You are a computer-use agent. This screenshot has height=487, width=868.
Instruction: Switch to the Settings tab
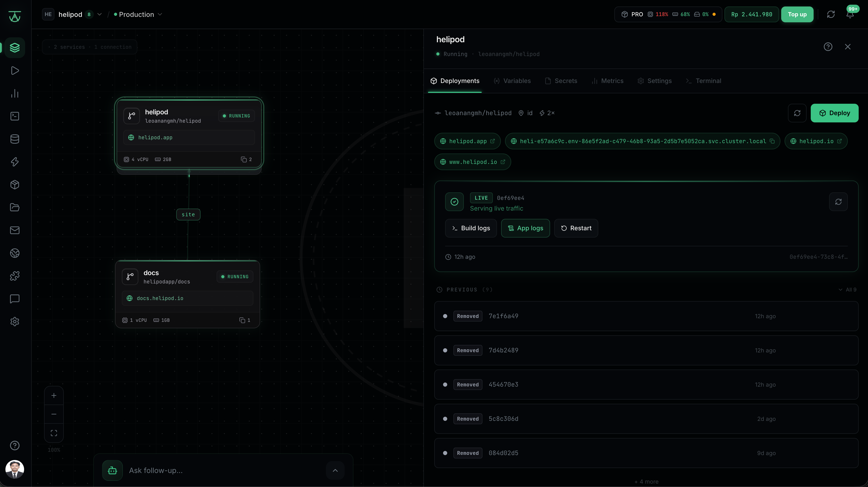pos(655,81)
